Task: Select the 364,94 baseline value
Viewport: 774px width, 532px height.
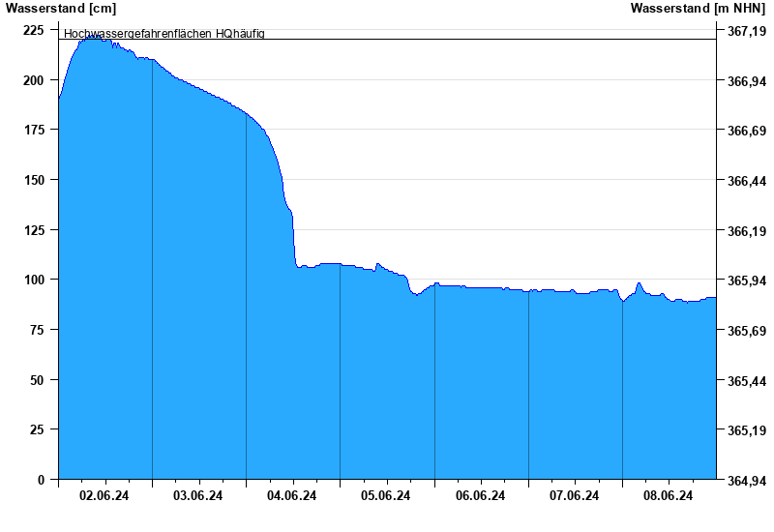Action: click(747, 480)
